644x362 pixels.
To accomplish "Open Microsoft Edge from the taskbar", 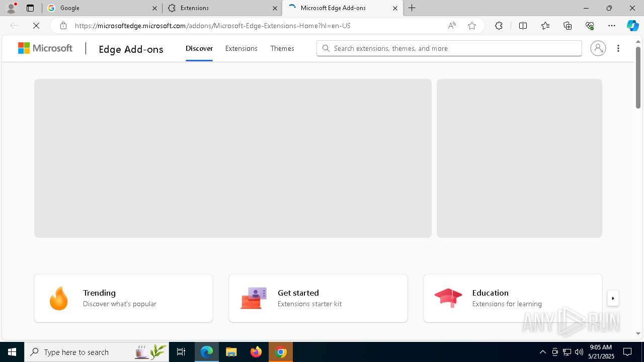I will [207, 352].
